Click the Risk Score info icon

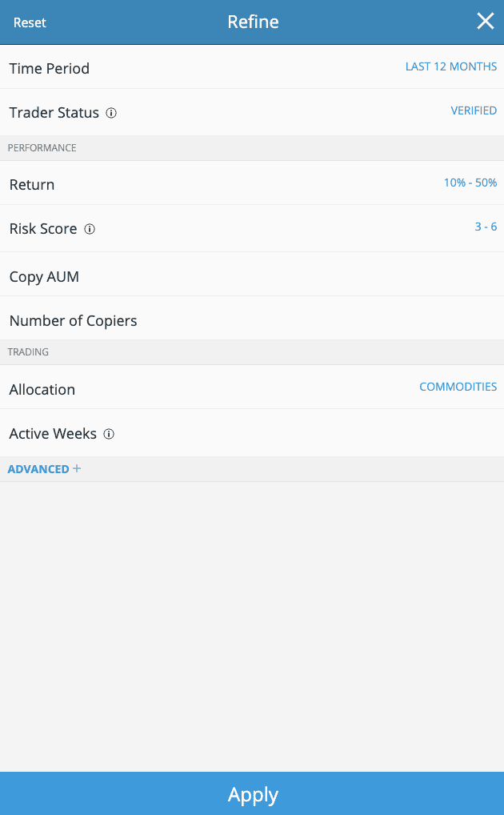coord(90,229)
